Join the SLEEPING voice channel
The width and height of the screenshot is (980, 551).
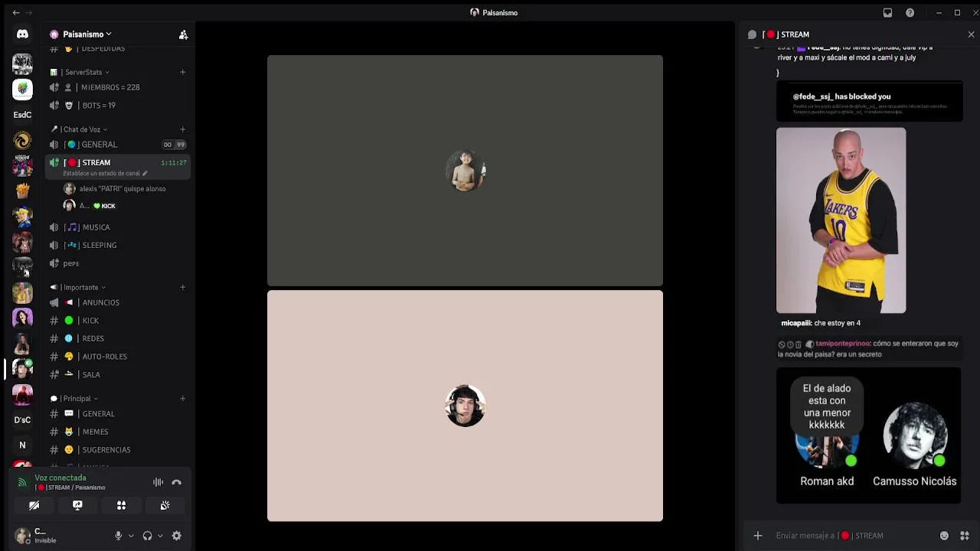[117, 245]
